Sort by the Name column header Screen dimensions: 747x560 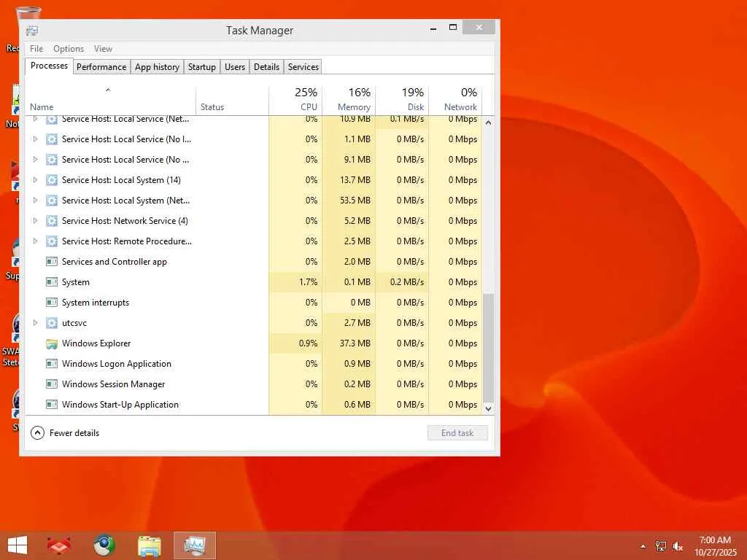(x=111, y=101)
